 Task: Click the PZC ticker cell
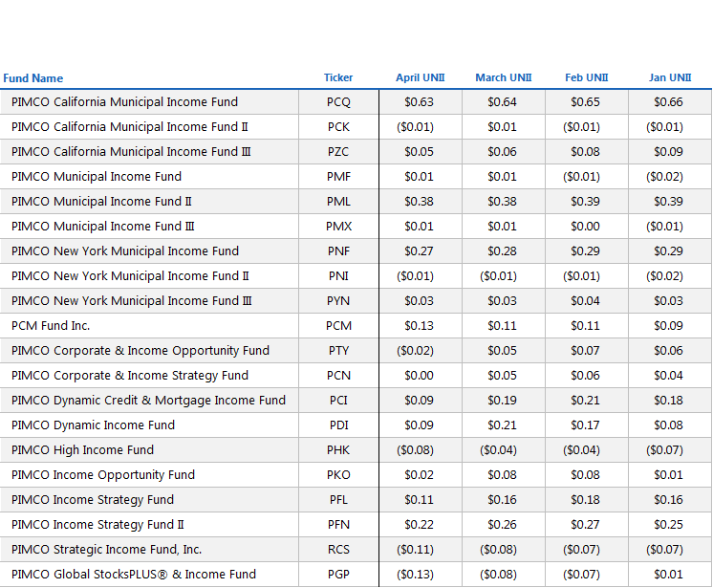click(338, 151)
